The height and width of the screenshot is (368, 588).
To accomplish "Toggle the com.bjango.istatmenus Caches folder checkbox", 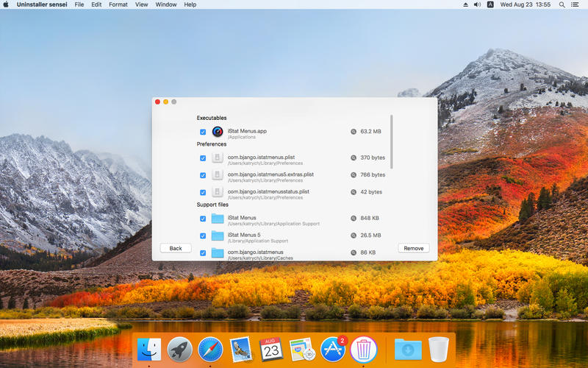I will 203,253.
